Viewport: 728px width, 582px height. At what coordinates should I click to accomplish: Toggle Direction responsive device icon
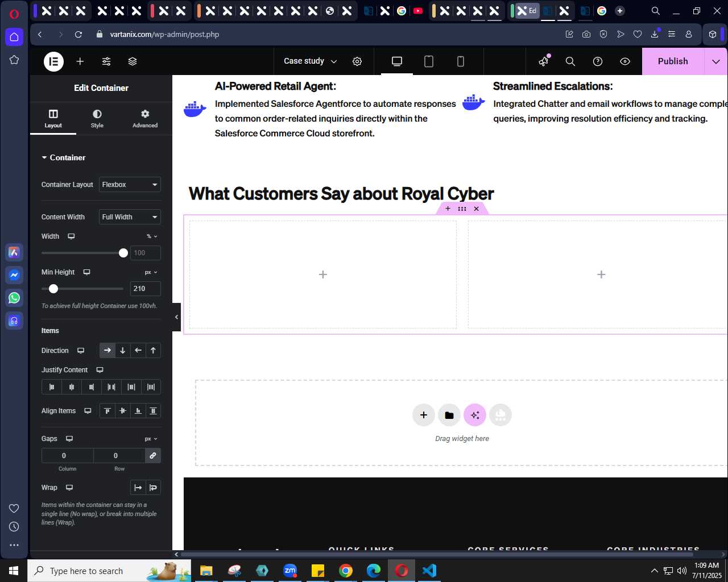point(81,351)
